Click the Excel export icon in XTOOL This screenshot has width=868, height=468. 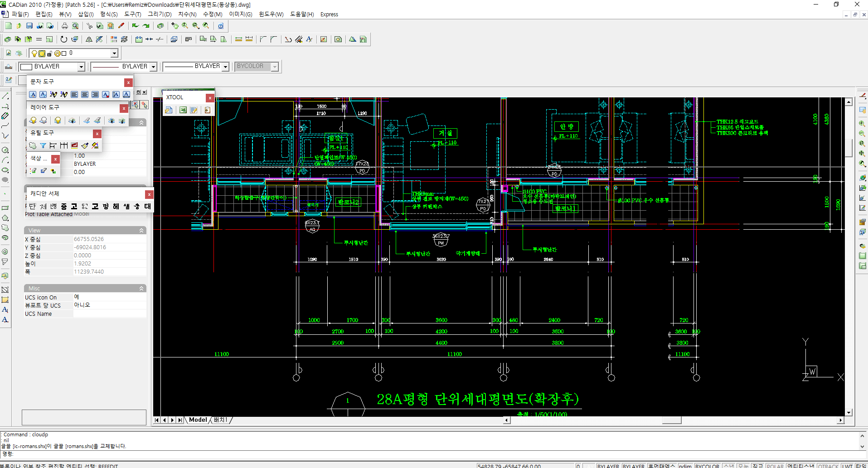tap(183, 110)
